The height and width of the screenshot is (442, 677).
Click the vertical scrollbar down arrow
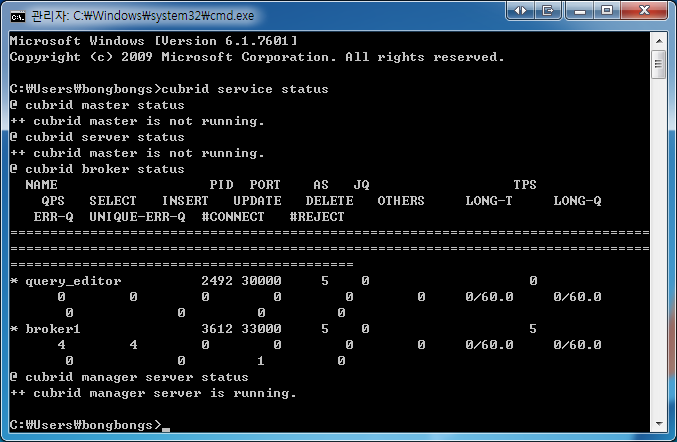click(x=658, y=425)
